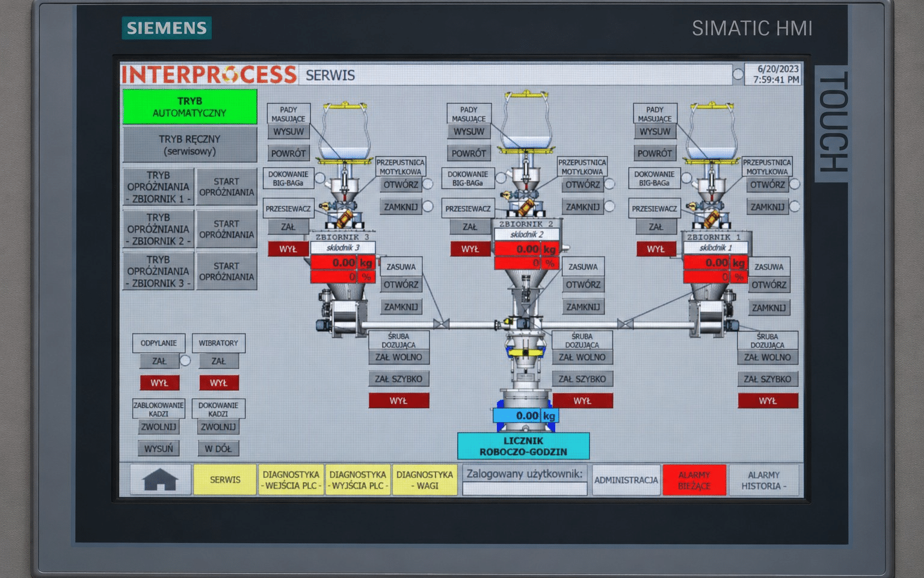Click ZWOLNIJ under ZABLOKOWANIE KADZI

(x=159, y=427)
